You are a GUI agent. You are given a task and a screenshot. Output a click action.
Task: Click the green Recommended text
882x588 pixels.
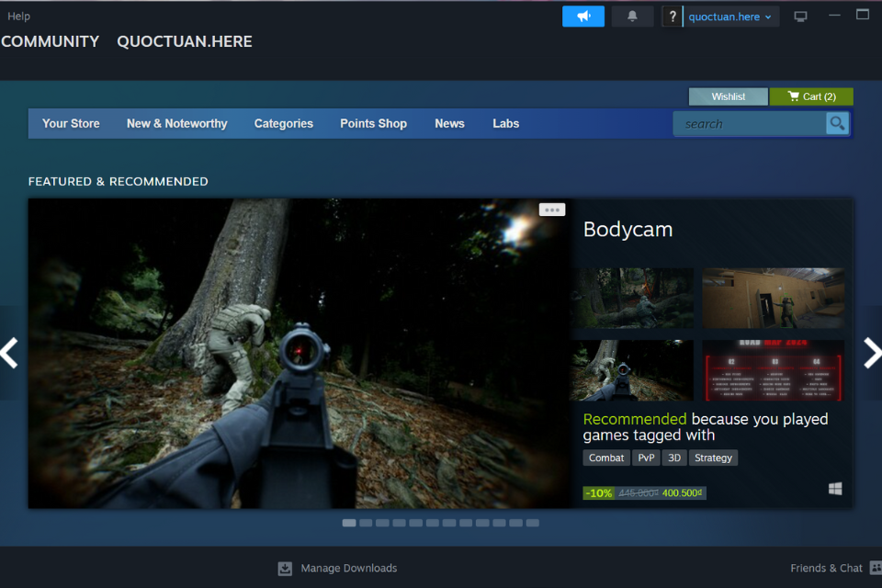[x=635, y=419]
